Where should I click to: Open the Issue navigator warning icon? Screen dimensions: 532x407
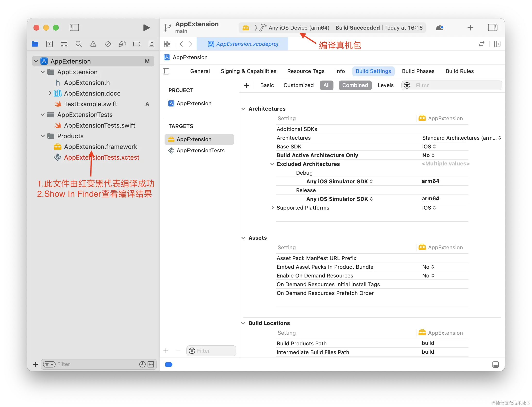click(93, 44)
